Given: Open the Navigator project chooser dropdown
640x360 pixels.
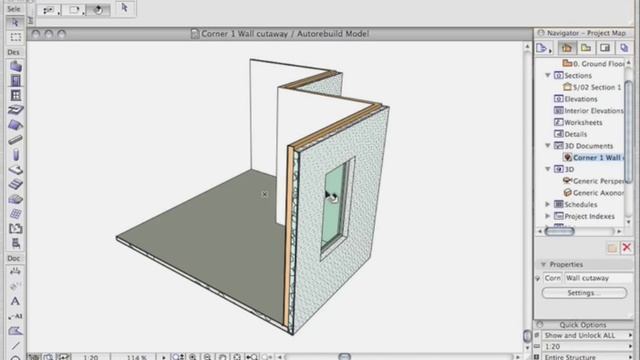Looking at the screenshot, I should click(544, 48).
